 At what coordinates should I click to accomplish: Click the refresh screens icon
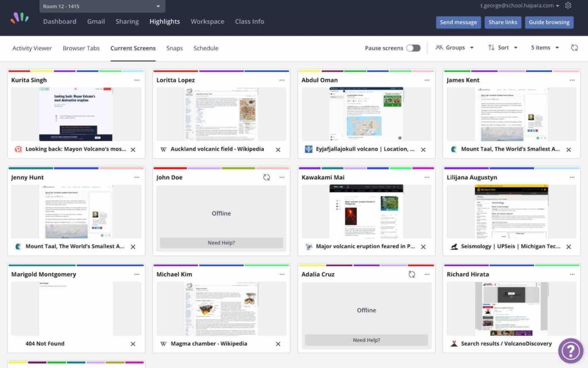pyautogui.click(x=574, y=48)
